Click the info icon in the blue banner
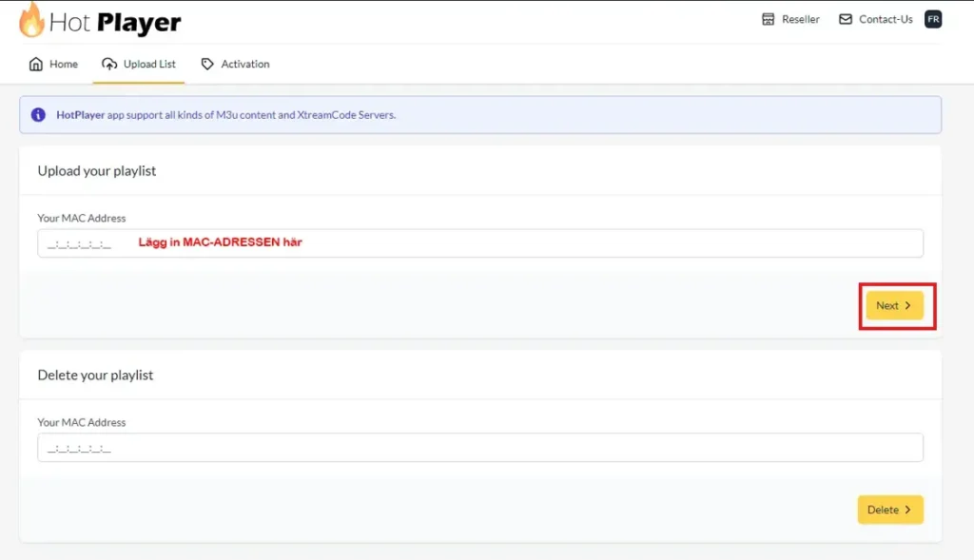 38,115
